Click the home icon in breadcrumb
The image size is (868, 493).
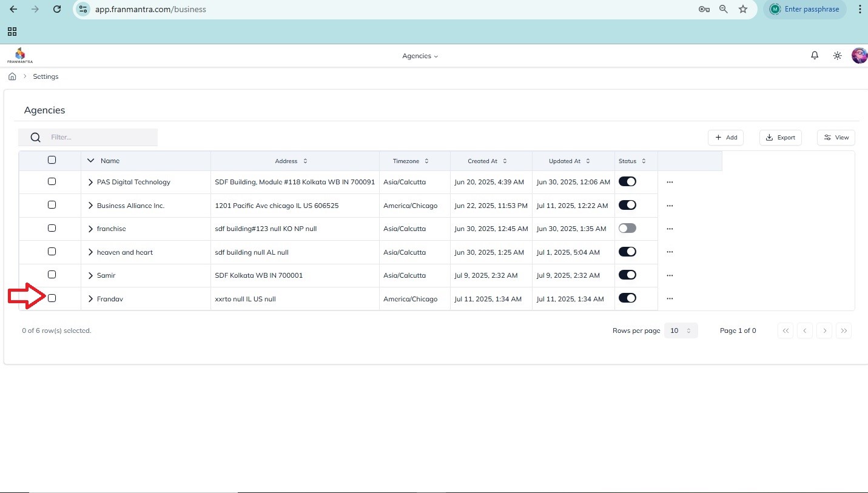click(12, 76)
